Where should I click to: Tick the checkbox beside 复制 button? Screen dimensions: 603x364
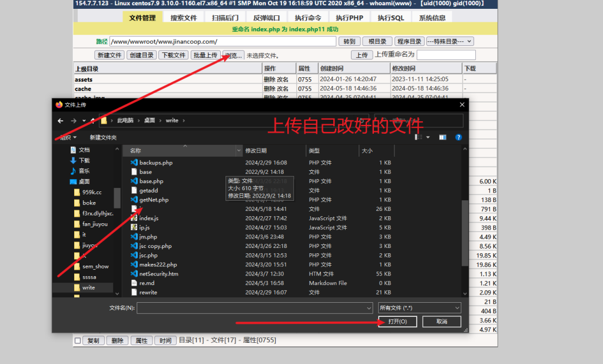tap(78, 340)
